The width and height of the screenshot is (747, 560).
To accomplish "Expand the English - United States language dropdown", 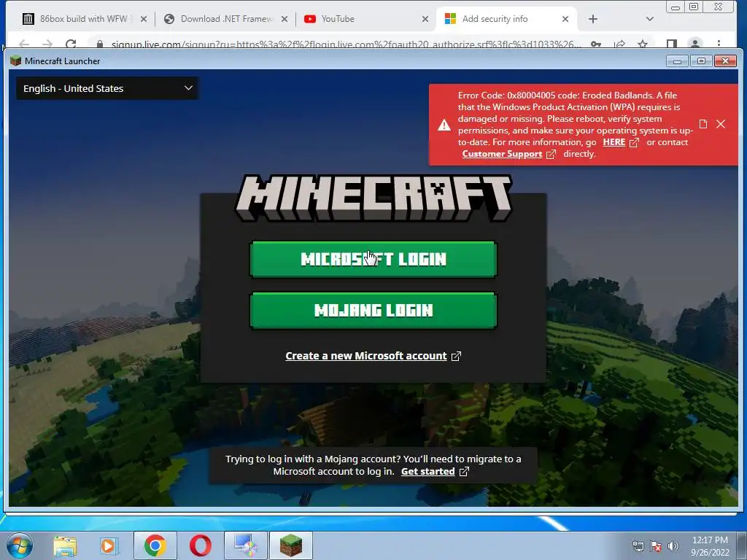I will click(107, 88).
